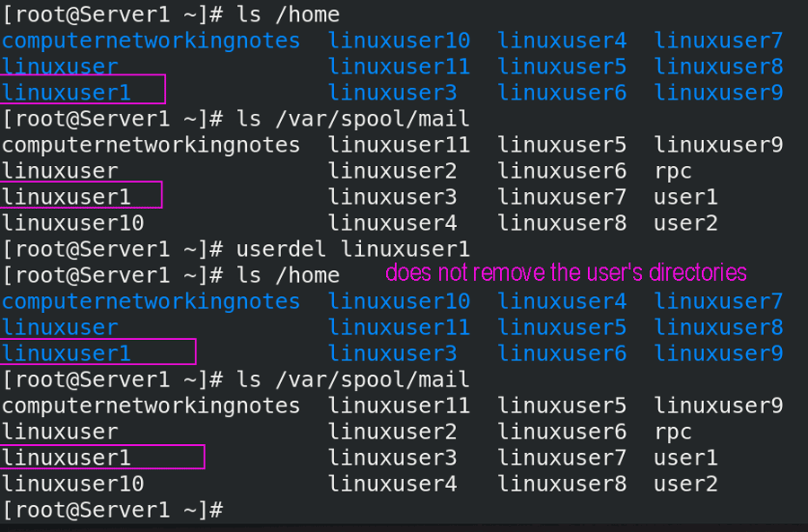This screenshot has width=808, height=532.
Task: Select boxed linuxuser1 in the first mail listing
Action: tap(66, 197)
